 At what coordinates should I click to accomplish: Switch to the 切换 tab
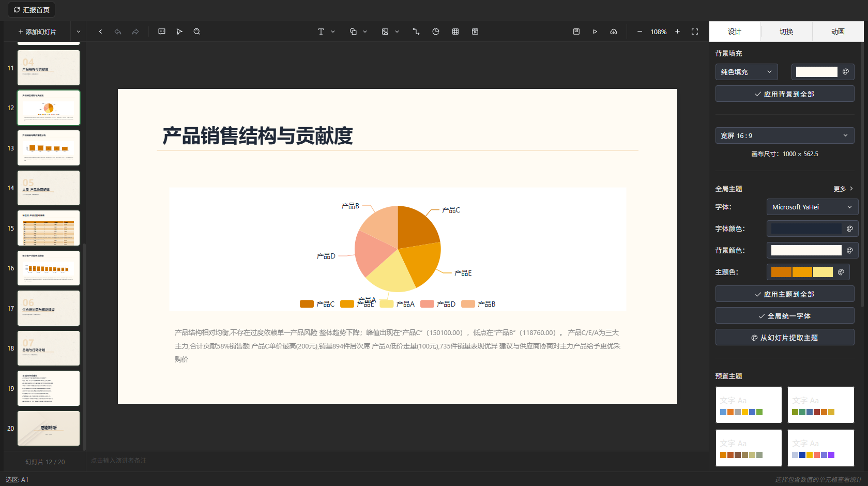click(x=786, y=32)
